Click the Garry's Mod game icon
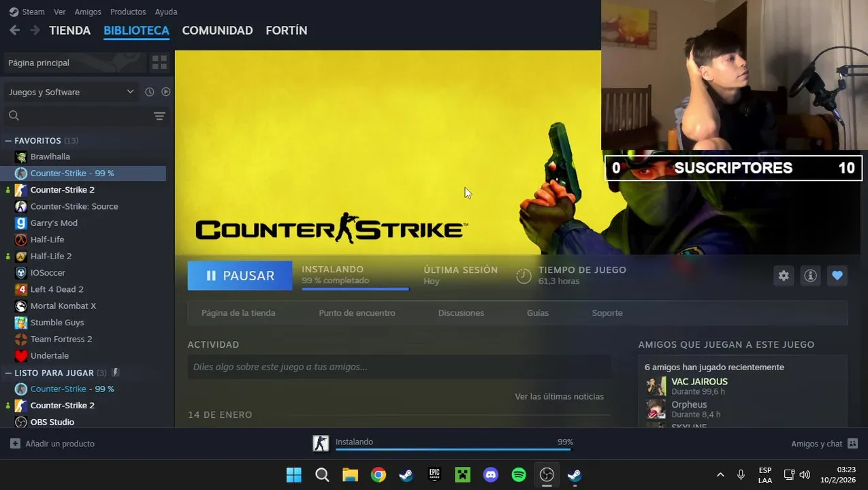 tap(21, 223)
